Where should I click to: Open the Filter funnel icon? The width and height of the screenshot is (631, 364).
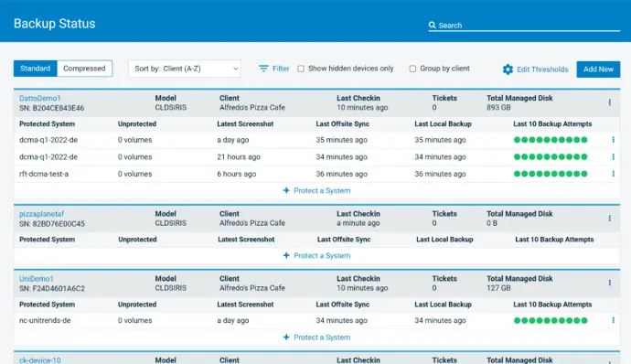[263, 69]
